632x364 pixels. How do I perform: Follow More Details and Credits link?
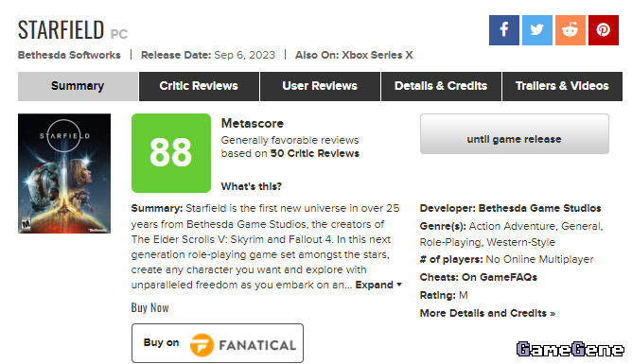pyautogui.click(x=487, y=313)
